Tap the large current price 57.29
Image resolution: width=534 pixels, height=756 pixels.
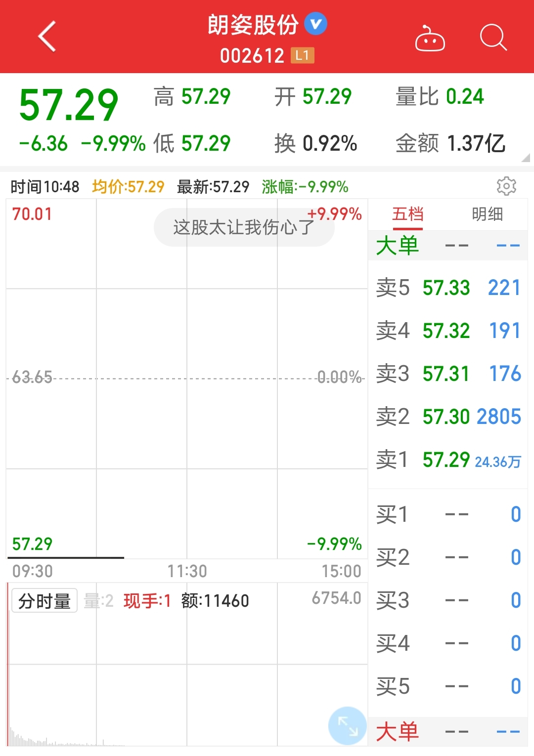pyautogui.click(x=69, y=105)
